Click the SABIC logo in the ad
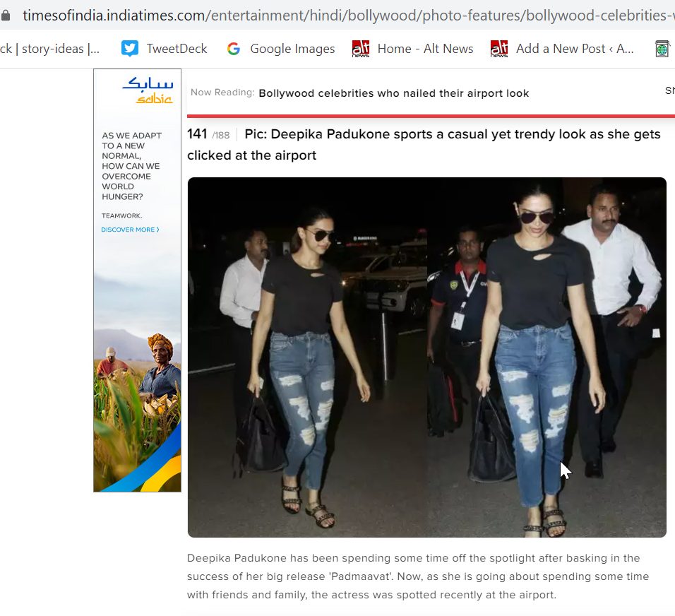This screenshot has height=616, width=675. coord(148,90)
